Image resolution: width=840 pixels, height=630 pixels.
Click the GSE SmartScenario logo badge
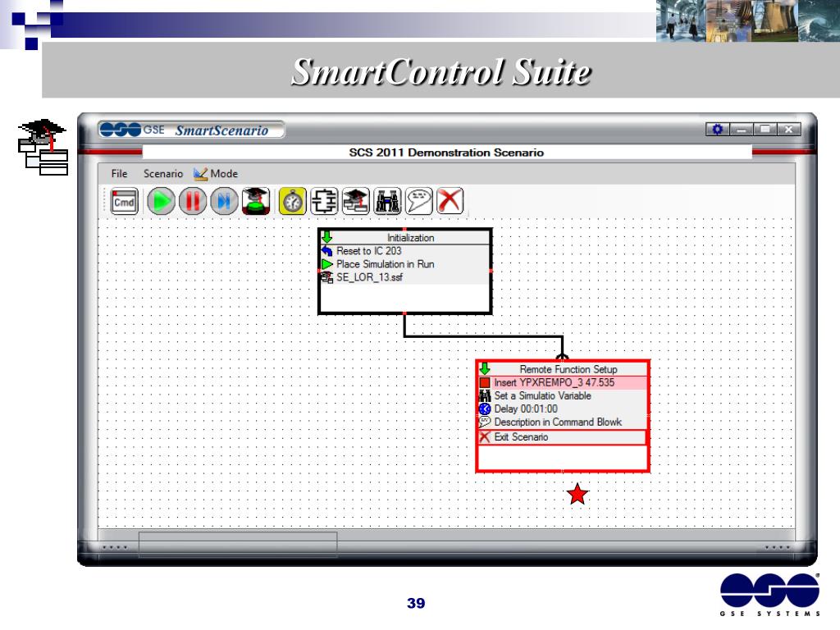(x=191, y=130)
